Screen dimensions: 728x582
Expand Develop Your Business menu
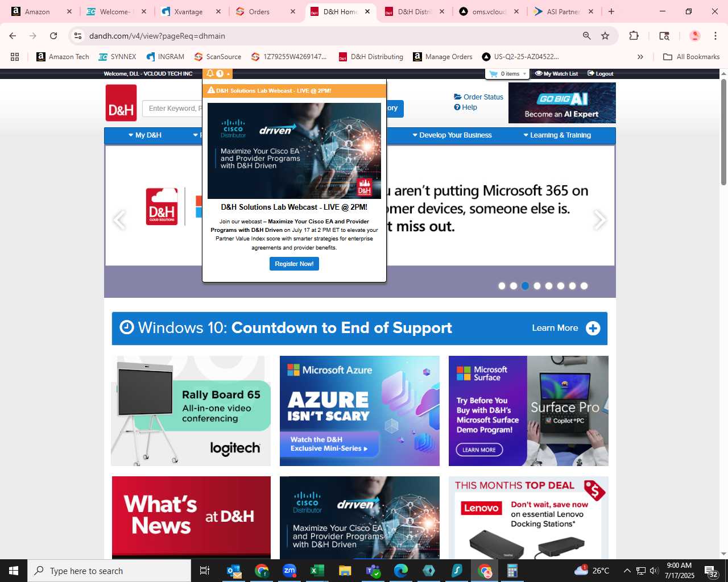point(452,135)
